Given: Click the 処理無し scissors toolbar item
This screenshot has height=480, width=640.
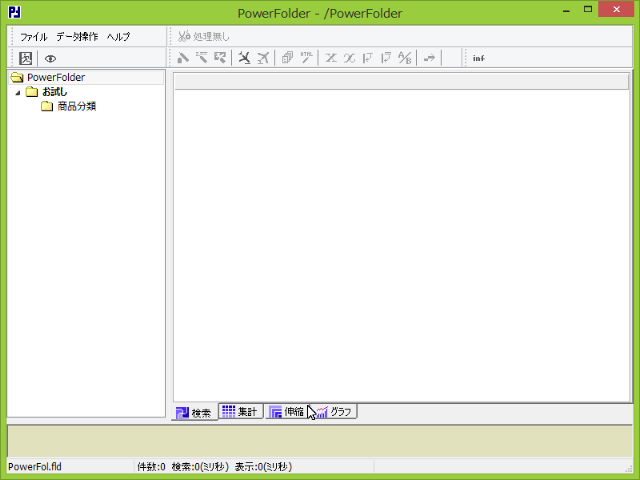Looking at the screenshot, I should [204, 37].
